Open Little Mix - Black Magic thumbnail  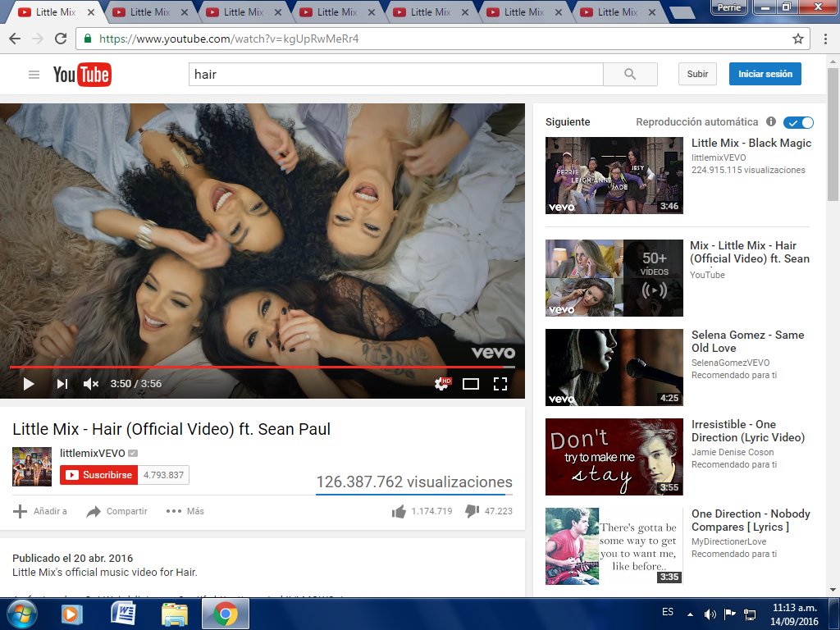coord(614,176)
